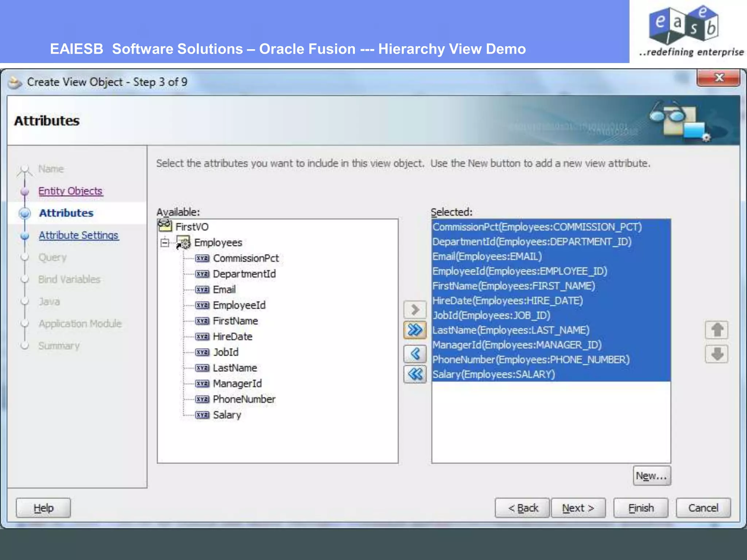
Task: Click the Employees entity icon
Action: point(183,242)
